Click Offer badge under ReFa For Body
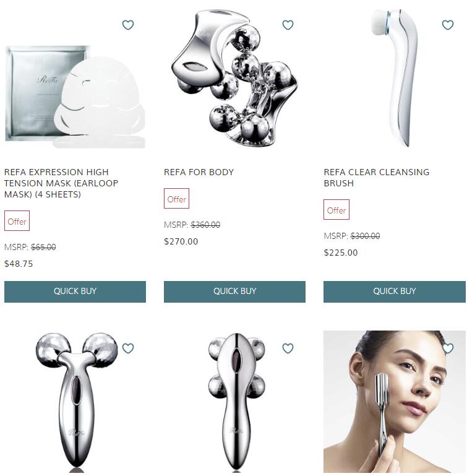This screenshot has width=467, height=476. coord(177,199)
